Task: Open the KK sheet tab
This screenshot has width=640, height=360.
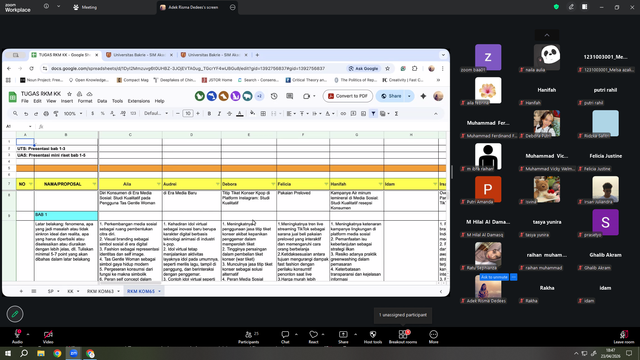Action: click(x=70, y=291)
